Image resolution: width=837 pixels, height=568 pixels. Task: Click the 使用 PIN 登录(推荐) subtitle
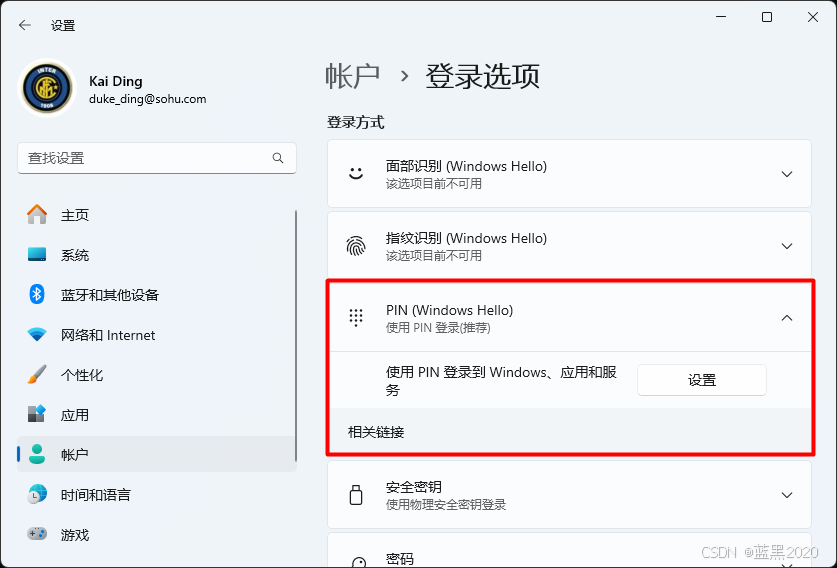[438, 328]
